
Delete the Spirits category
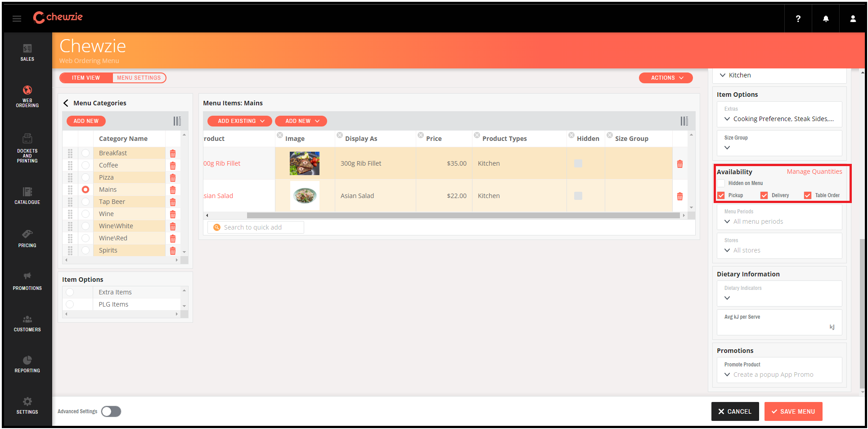173,251
